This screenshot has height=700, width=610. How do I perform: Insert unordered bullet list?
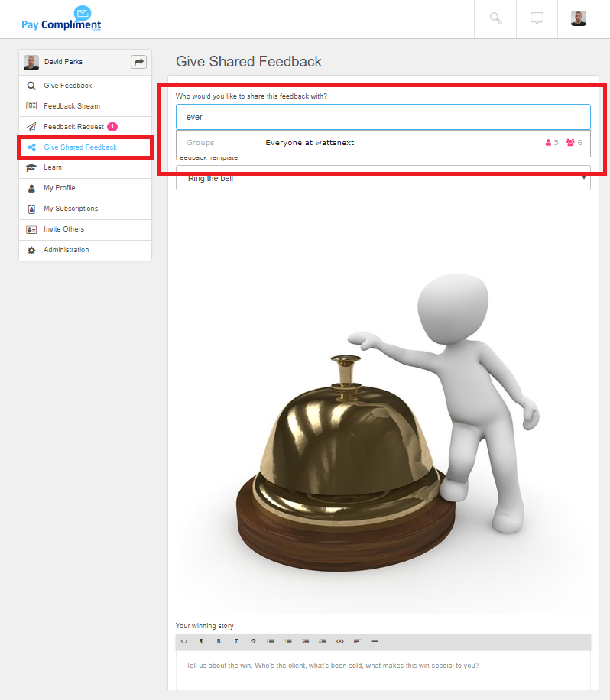coord(271,641)
